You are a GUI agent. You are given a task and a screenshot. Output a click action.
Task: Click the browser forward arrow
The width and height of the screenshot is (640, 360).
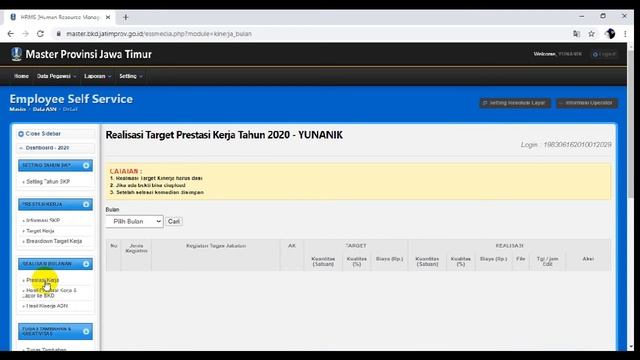(x=25, y=34)
